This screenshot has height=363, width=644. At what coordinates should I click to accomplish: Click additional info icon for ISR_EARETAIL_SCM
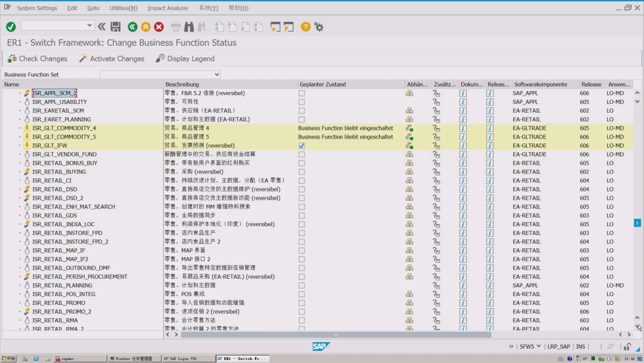tap(436, 110)
